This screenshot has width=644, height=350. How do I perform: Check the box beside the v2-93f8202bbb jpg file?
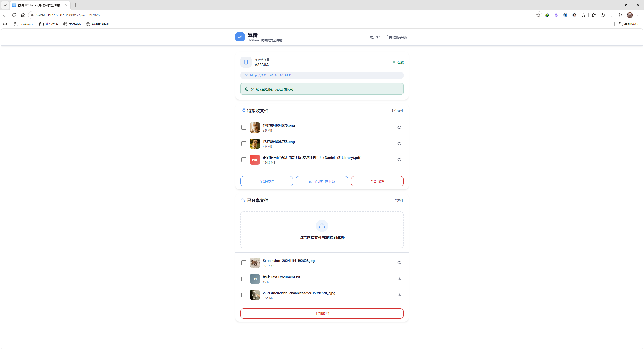244,295
